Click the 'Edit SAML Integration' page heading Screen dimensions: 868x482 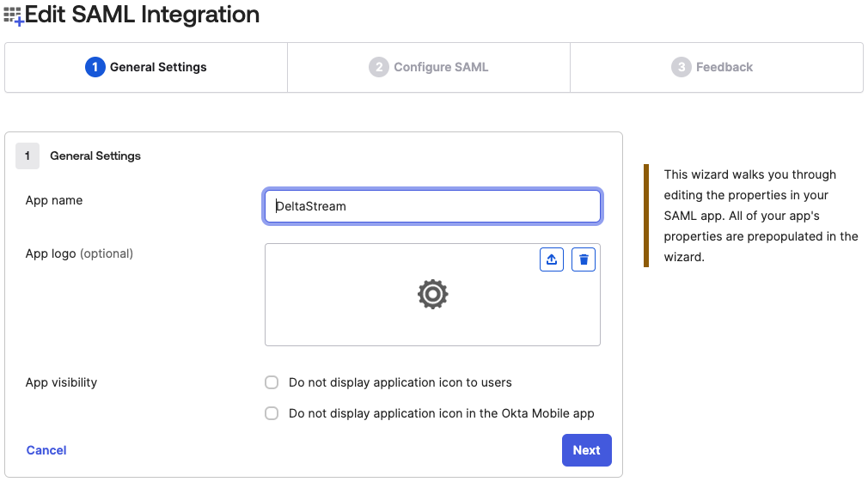143,15
